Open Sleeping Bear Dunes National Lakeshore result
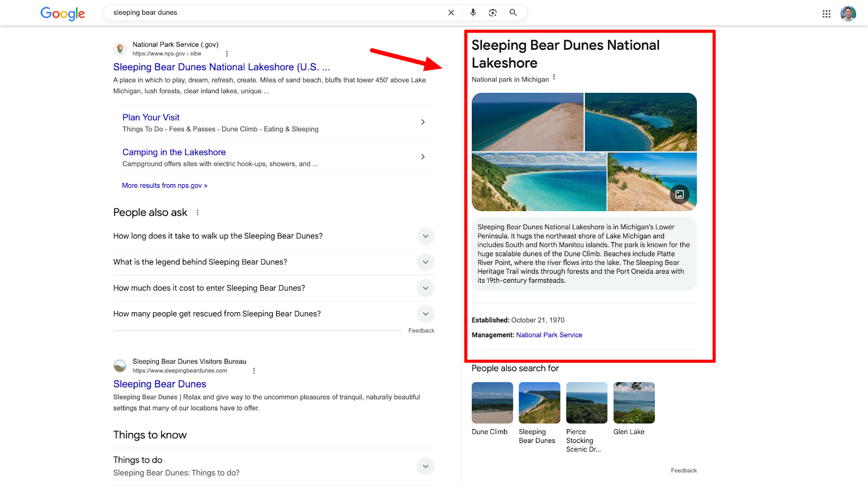Image resolution: width=868 pixels, height=488 pixels. tap(221, 67)
